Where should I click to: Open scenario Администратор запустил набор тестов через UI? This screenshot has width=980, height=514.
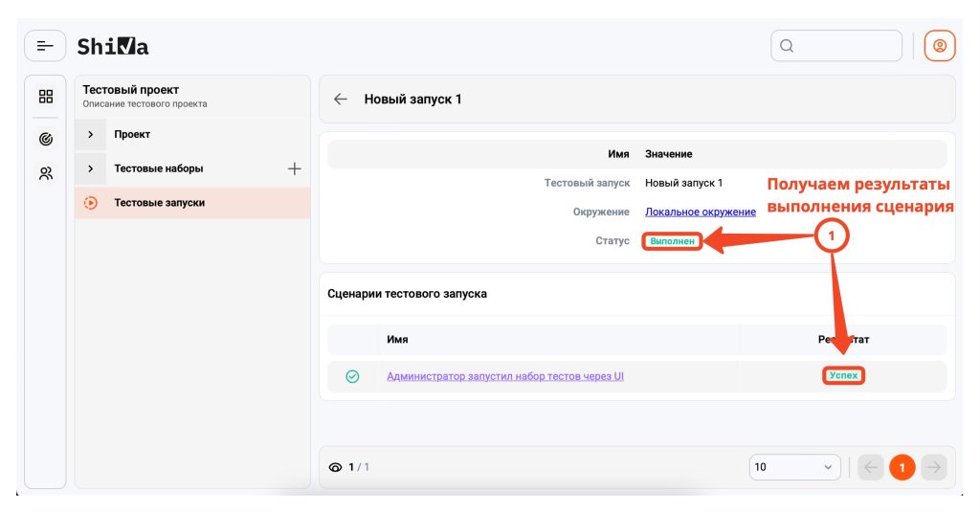click(505, 377)
